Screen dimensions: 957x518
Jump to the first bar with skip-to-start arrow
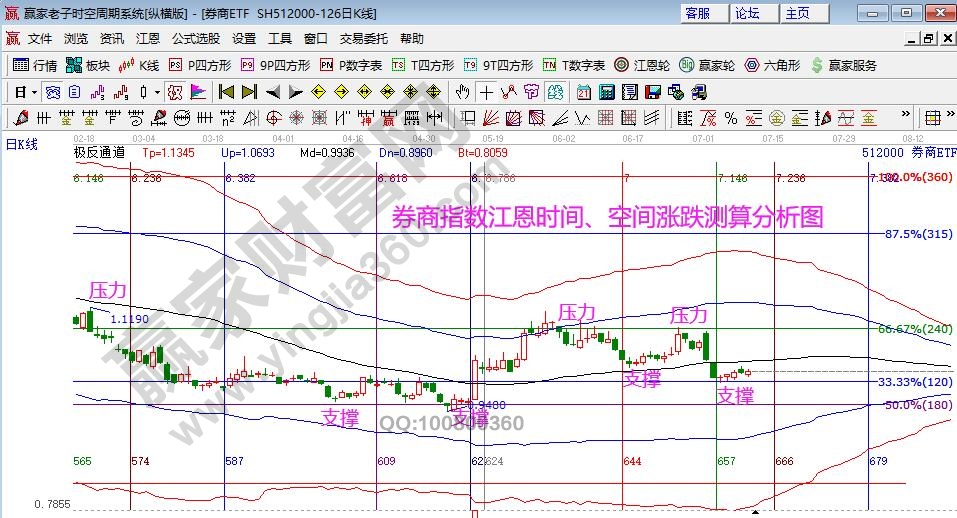[x=227, y=92]
